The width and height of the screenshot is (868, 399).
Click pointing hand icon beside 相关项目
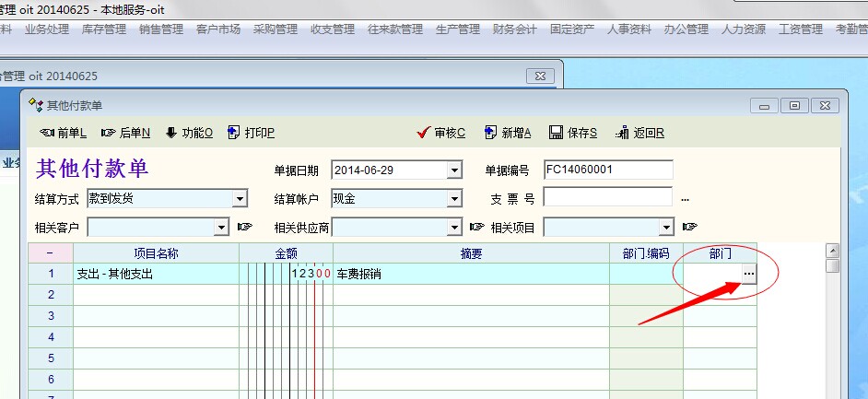pyautogui.click(x=689, y=227)
